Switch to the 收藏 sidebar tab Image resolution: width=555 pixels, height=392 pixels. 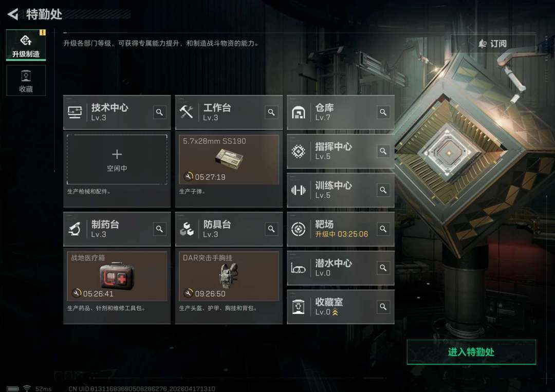[26, 80]
